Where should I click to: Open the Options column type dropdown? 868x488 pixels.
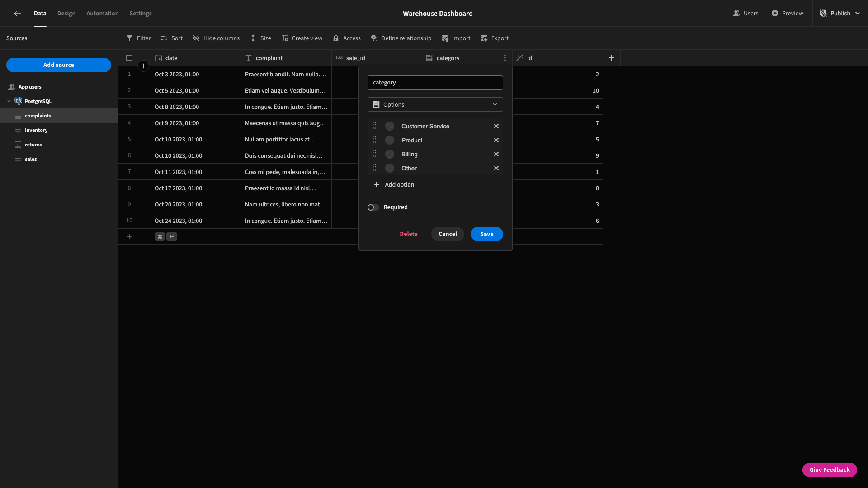tap(435, 104)
